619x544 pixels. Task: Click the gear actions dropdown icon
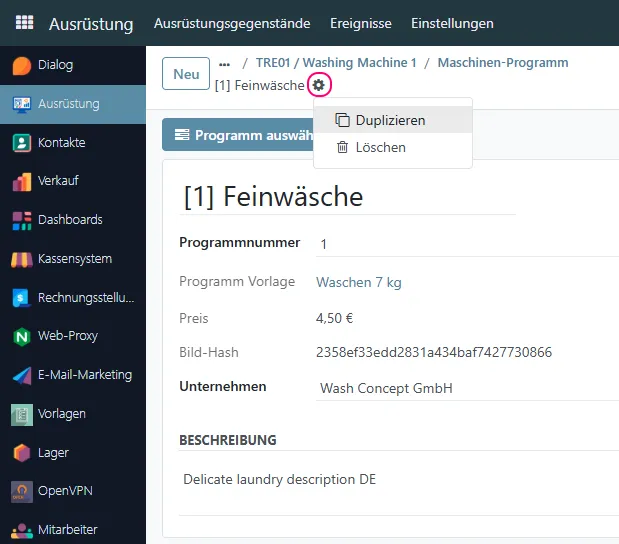click(x=319, y=85)
